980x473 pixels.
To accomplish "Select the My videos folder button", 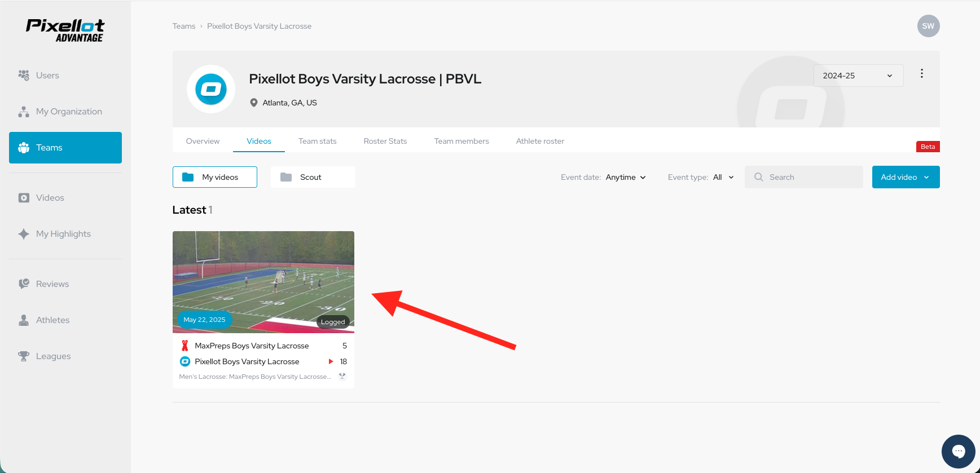I will 215,177.
